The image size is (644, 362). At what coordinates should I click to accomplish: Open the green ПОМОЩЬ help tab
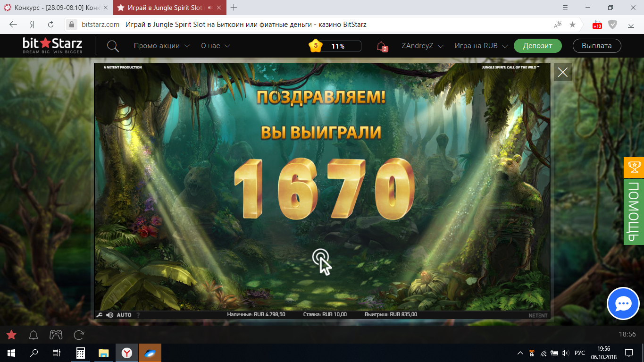634,212
